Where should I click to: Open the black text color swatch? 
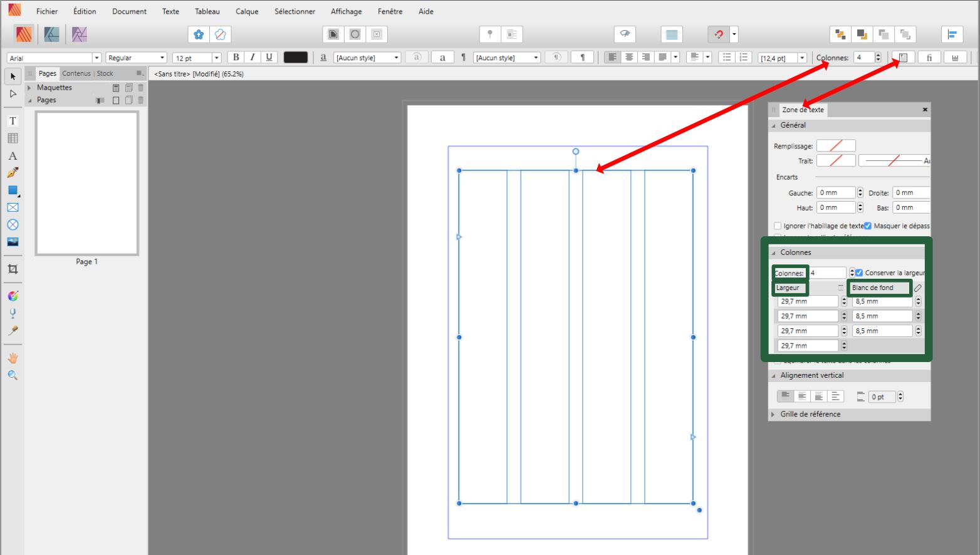296,58
